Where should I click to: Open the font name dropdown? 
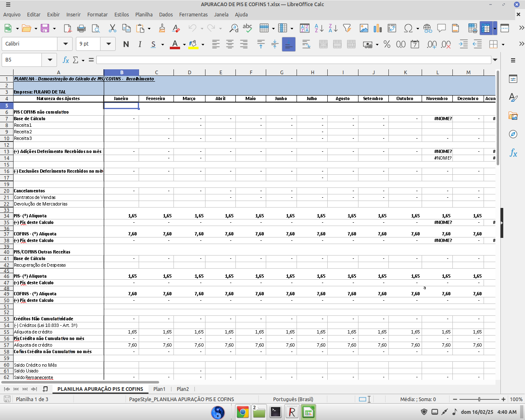[65, 44]
